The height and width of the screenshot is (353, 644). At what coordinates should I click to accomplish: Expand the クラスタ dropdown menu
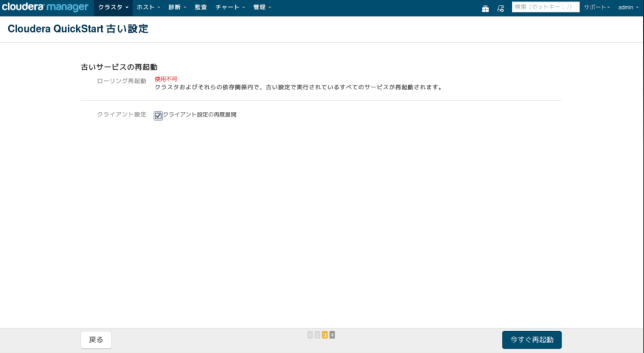[113, 8]
